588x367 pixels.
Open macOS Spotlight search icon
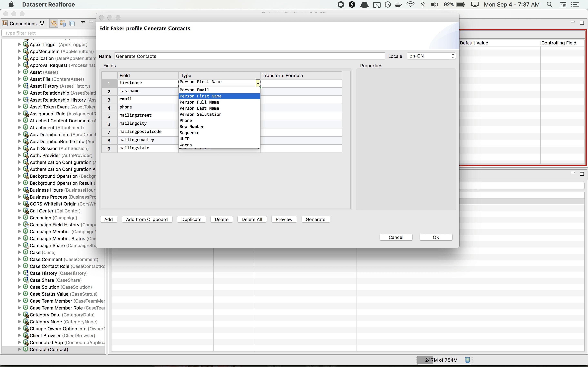pyautogui.click(x=549, y=4)
